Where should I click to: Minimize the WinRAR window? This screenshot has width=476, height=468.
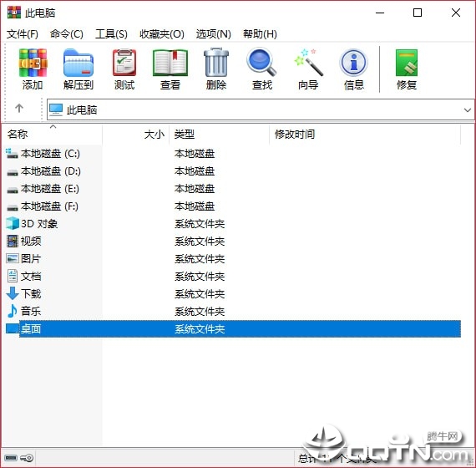[380, 13]
